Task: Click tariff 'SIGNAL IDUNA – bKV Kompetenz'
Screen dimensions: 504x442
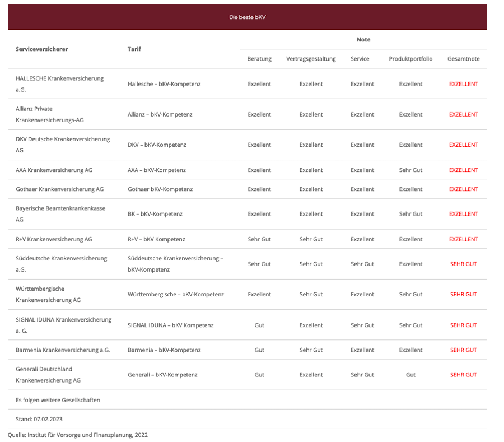Action: pos(170,325)
